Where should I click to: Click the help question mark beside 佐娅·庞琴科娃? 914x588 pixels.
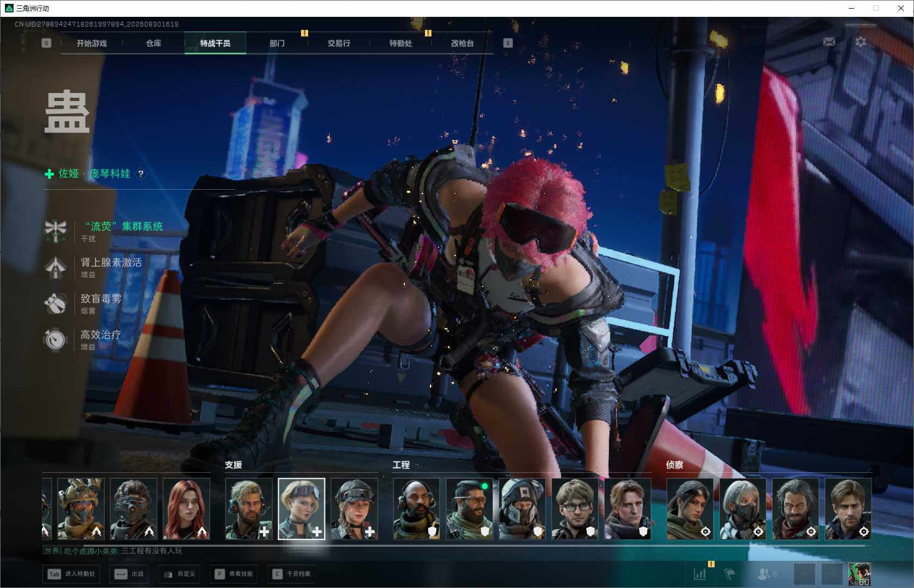pyautogui.click(x=141, y=174)
